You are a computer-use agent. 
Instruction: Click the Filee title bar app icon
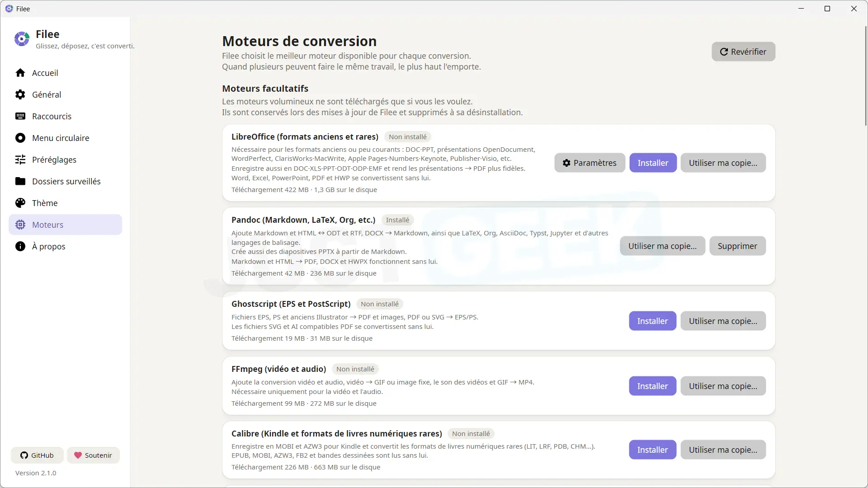tap(9, 9)
